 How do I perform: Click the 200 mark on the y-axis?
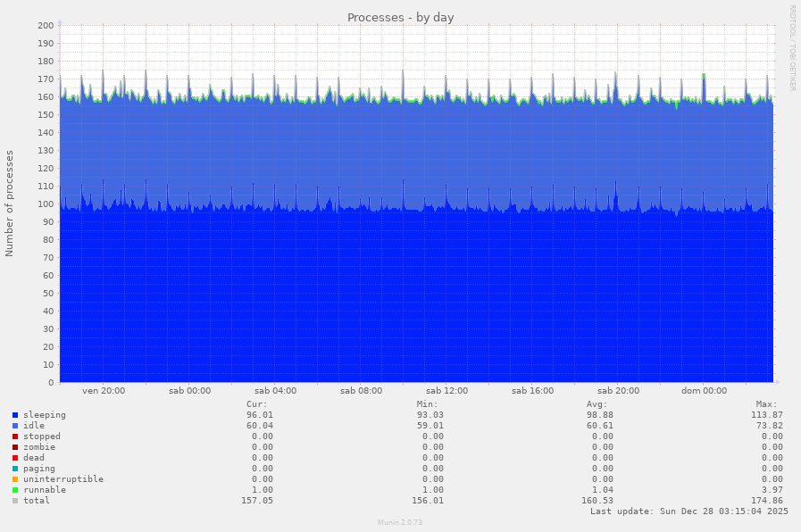pos(46,26)
